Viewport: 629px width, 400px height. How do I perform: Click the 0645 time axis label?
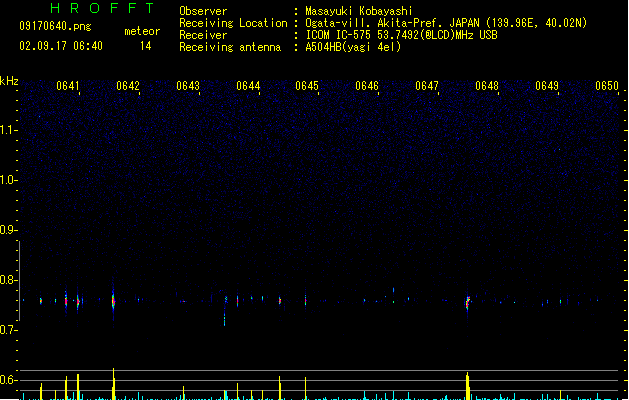[307, 86]
